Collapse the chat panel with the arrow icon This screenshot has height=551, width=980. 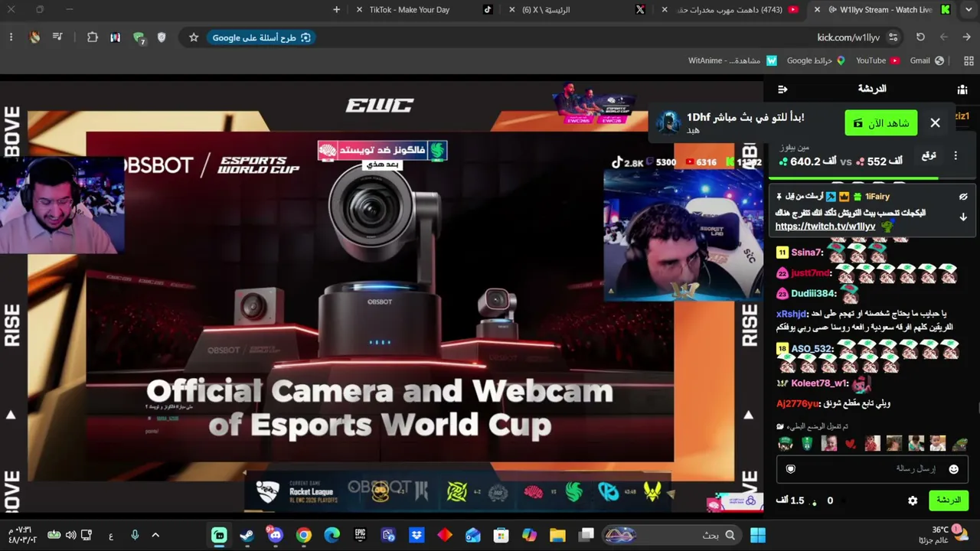click(782, 90)
